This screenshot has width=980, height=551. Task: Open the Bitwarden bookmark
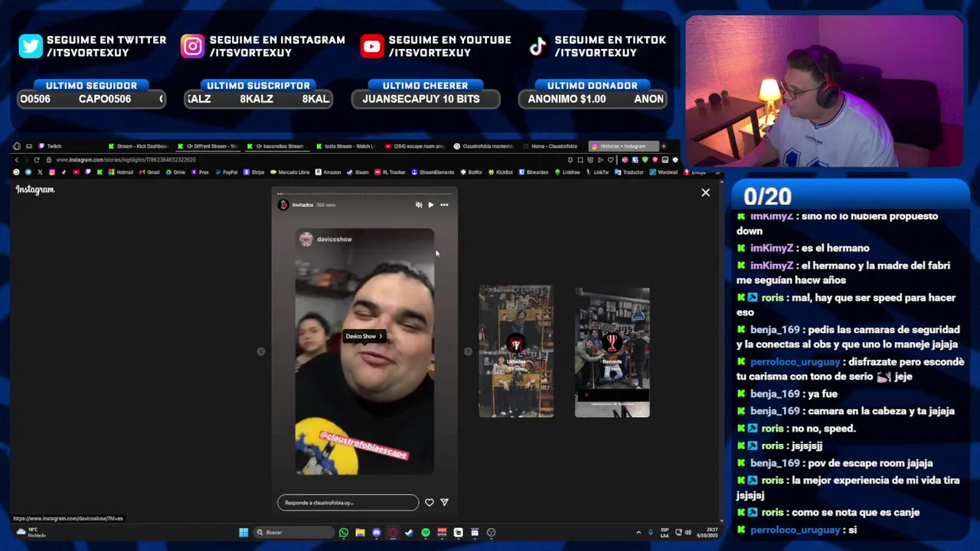[534, 172]
